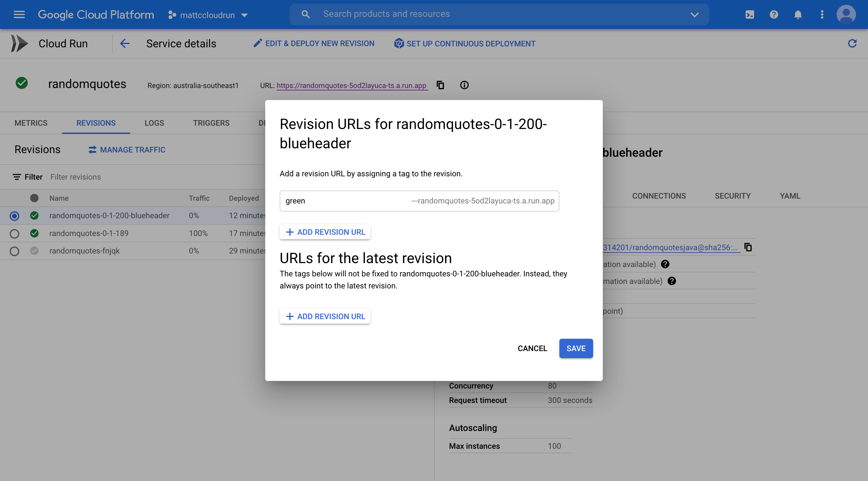
Task: Click the refresh icon on Service details
Action: click(852, 43)
